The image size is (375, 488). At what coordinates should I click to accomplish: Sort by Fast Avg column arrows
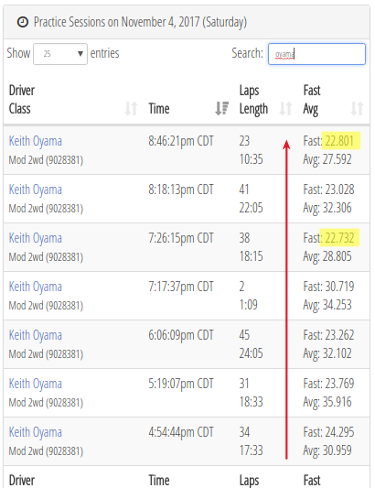click(357, 109)
